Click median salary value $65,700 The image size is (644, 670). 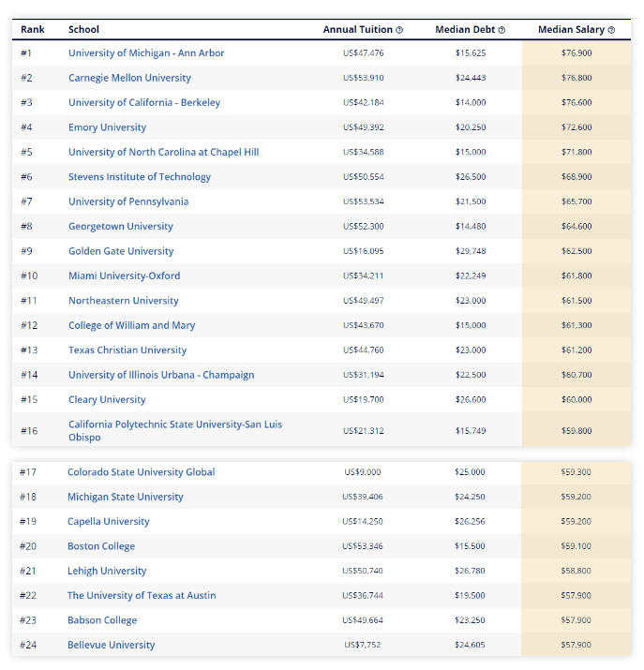tap(577, 201)
